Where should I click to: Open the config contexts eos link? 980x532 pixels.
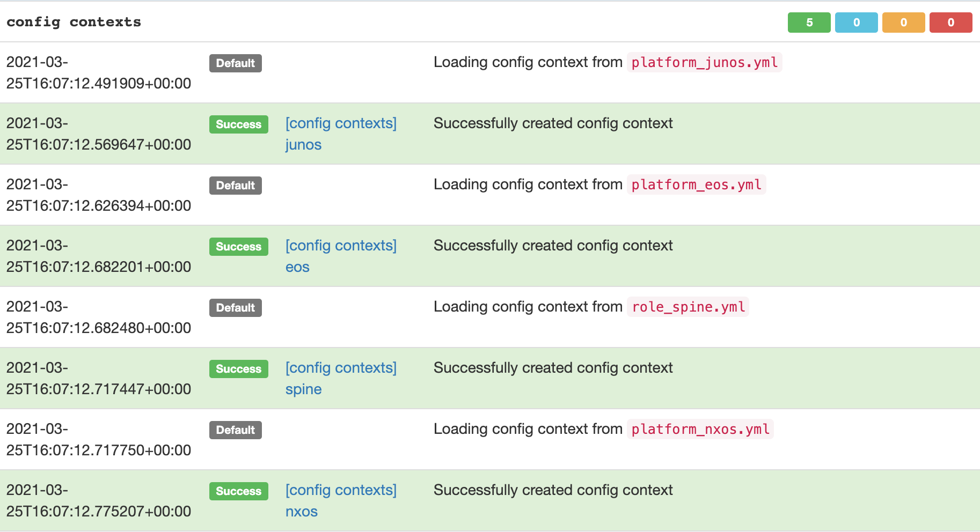(x=340, y=256)
